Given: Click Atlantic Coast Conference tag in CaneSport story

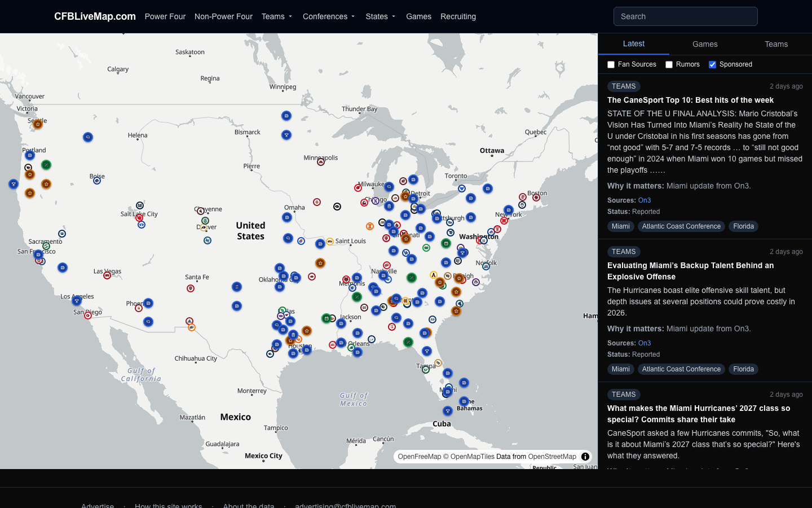Looking at the screenshot, I should [x=681, y=226].
